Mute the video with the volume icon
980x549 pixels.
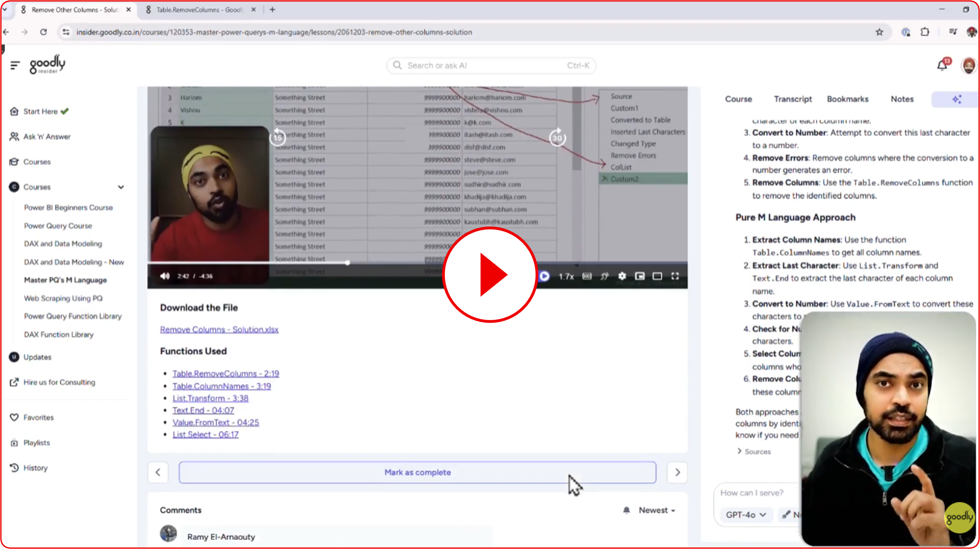(x=165, y=276)
